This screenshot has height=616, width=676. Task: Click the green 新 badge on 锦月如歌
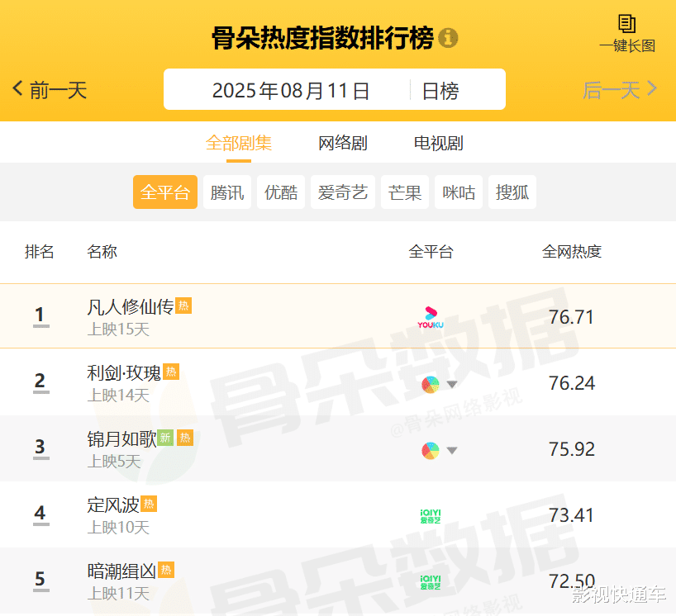(165, 438)
